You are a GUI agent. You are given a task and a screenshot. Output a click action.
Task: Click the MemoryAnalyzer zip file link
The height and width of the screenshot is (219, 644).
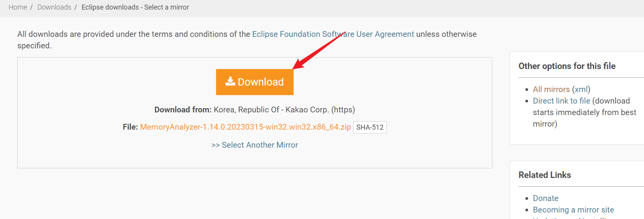click(245, 127)
